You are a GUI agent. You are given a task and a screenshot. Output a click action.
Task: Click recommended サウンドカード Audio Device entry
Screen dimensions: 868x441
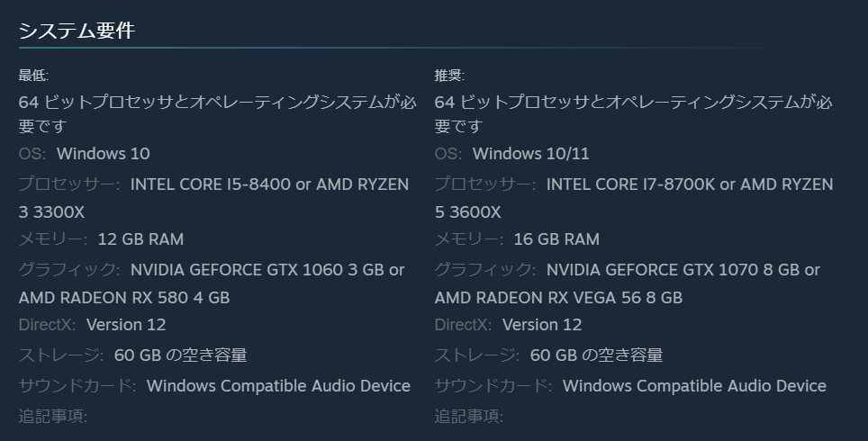[694, 386]
